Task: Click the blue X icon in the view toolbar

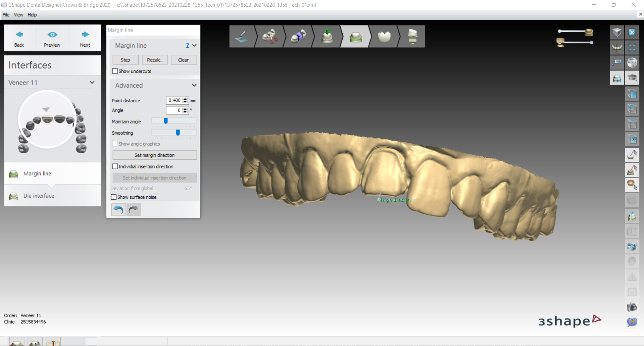Action: [x=632, y=32]
